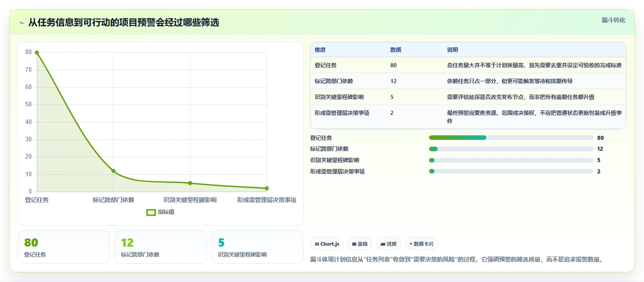
Task: Click the 80 label on the chart y-axis
Action: pos(29,52)
